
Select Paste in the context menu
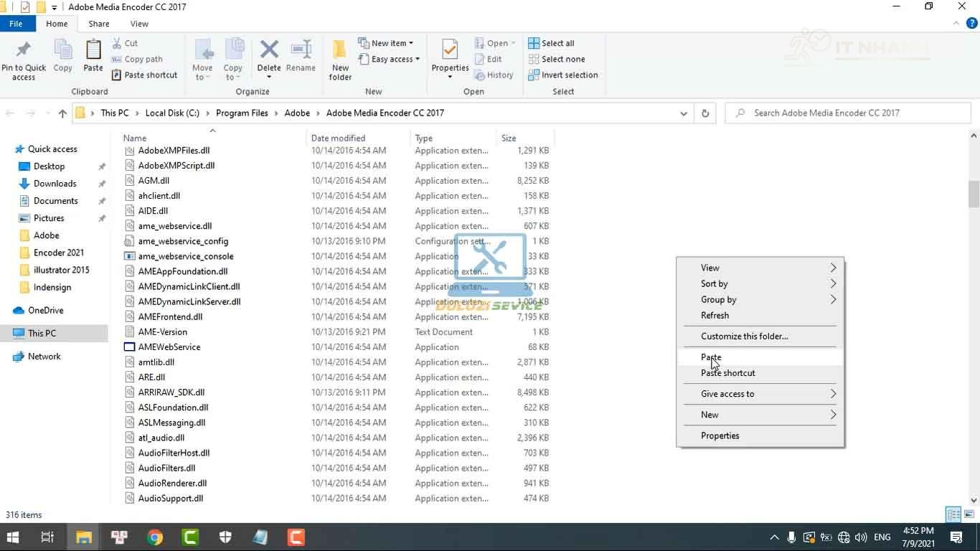click(711, 357)
